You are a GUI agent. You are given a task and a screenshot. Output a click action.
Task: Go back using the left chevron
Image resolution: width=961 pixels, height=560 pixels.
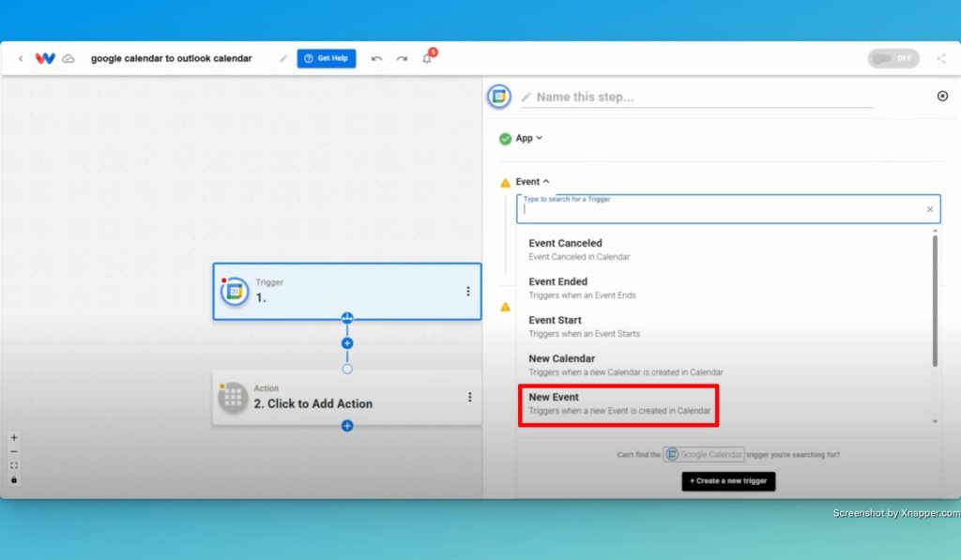(x=21, y=59)
